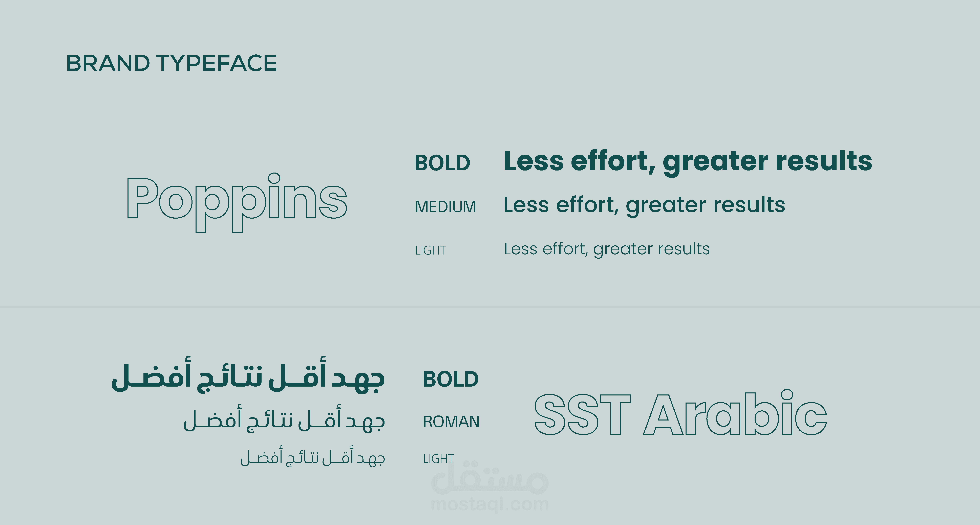980x525 pixels.
Task: Click the bold English sample sentence
Action: tap(687, 161)
